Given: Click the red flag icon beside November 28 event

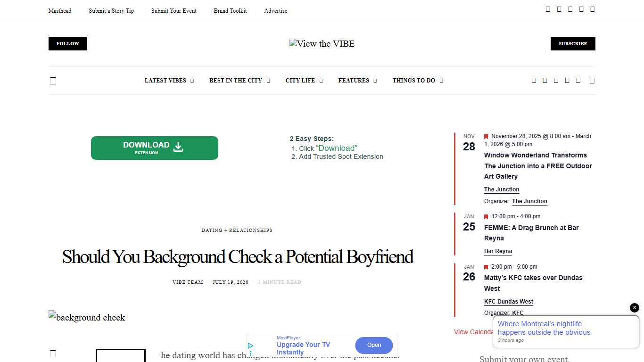Looking at the screenshot, I should [x=486, y=136].
